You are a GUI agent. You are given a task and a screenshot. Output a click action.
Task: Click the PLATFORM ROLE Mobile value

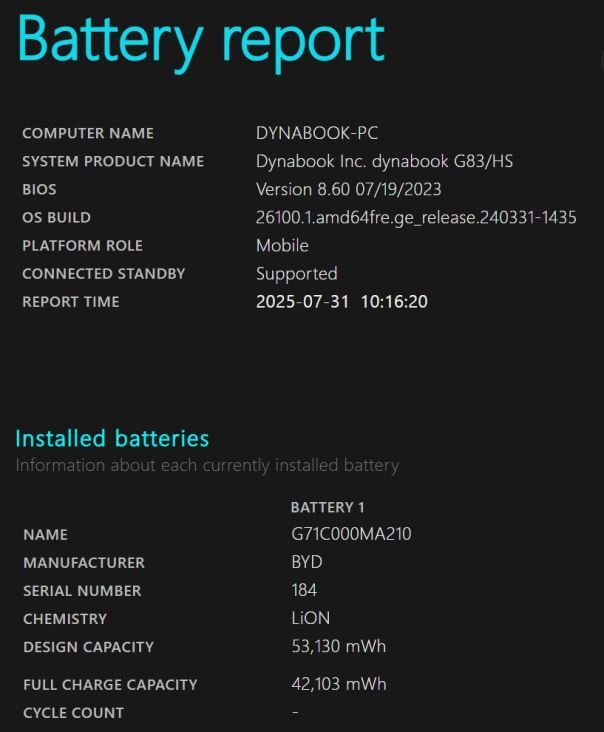(282, 246)
